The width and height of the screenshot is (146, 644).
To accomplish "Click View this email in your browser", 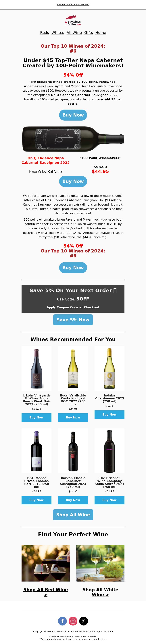I will 73,5.
